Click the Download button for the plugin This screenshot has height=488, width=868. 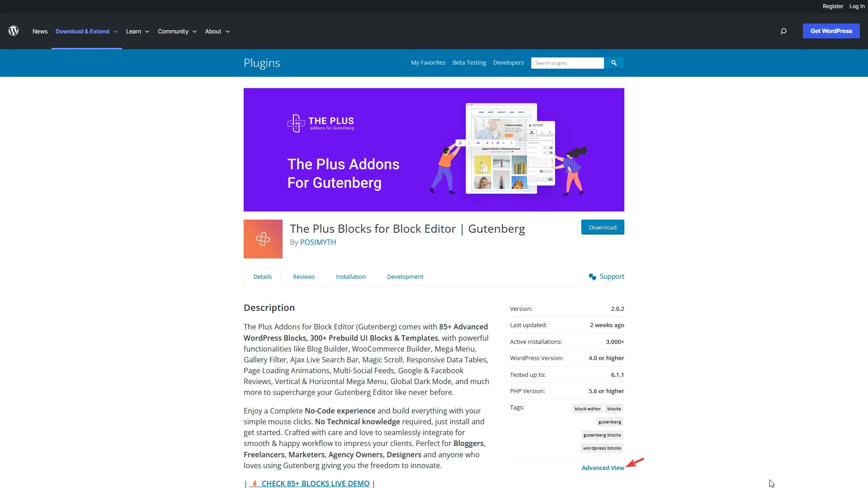[603, 227]
